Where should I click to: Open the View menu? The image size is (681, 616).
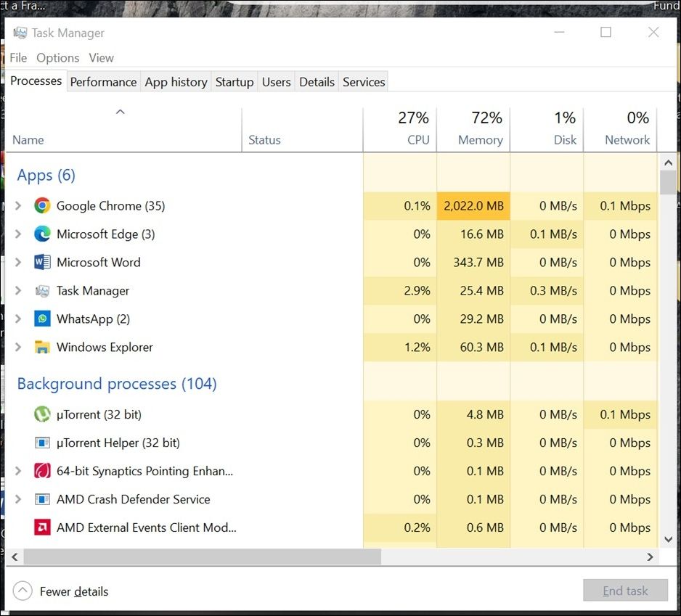tap(101, 58)
